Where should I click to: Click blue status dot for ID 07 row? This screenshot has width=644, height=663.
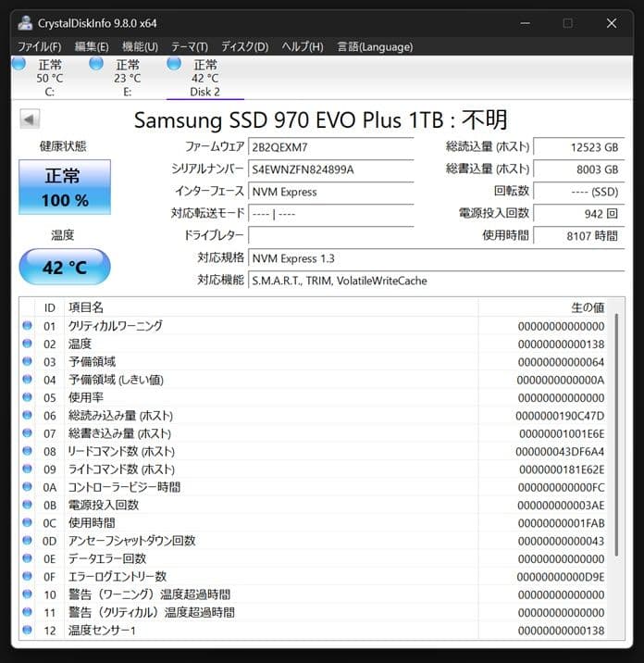tap(27, 433)
